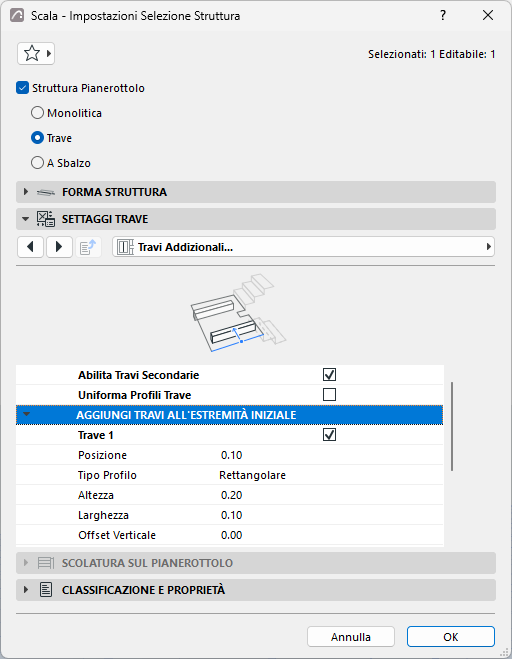The height and width of the screenshot is (659, 512).
Task: Click the Annulla button
Action: coord(351,637)
